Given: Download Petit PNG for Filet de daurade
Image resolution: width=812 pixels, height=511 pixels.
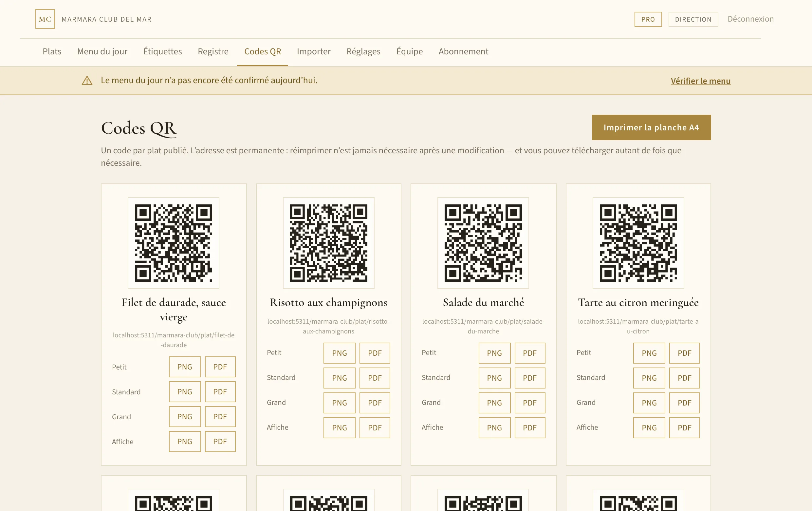Looking at the screenshot, I should (x=185, y=367).
